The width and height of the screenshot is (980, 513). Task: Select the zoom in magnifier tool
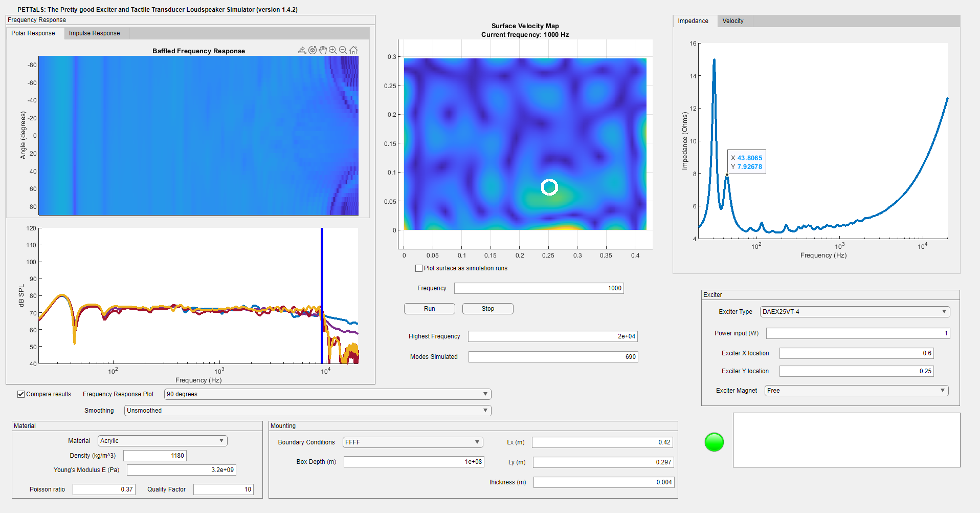click(x=333, y=50)
